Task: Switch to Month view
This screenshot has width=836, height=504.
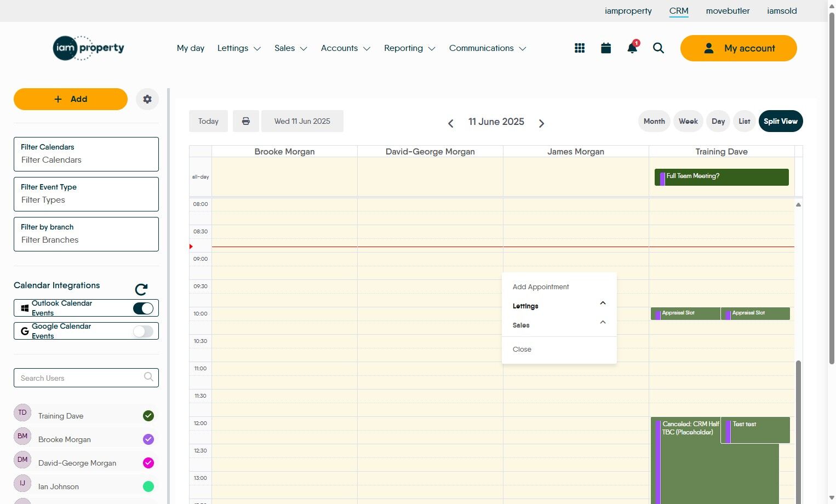Action: pyautogui.click(x=654, y=121)
